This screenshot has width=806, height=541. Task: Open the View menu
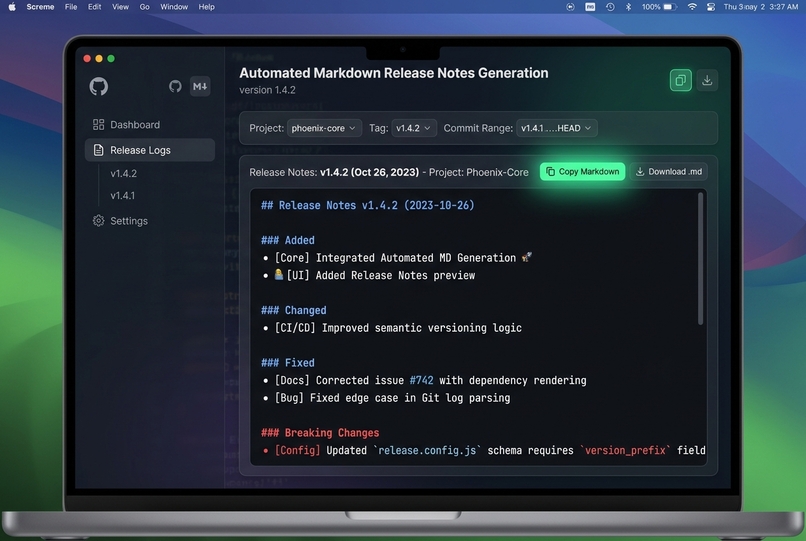click(x=120, y=7)
